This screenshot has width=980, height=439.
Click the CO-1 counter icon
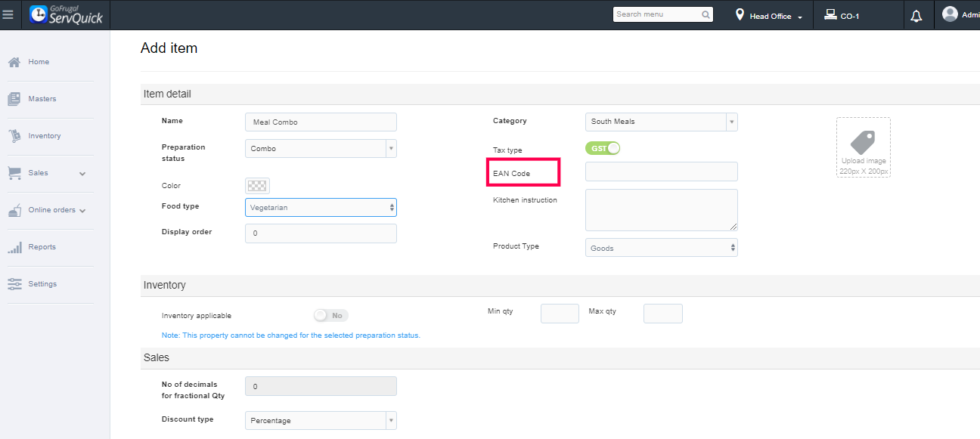coord(830,15)
